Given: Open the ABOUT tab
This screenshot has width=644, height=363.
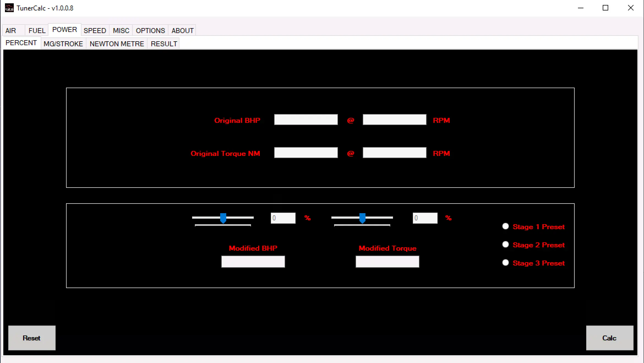Looking at the screenshot, I should [182, 31].
